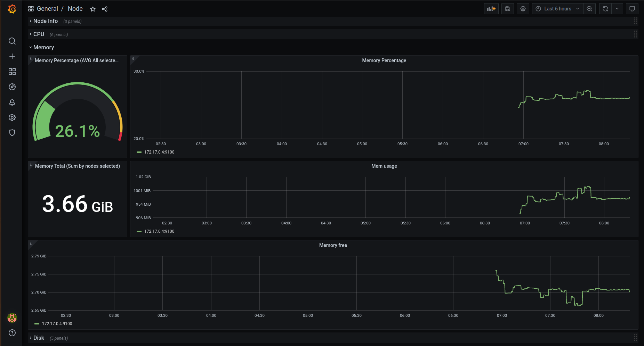Image resolution: width=644 pixels, height=346 pixels.
Task: Open the Memory Percentage graph panel title menu
Action: click(x=384, y=60)
